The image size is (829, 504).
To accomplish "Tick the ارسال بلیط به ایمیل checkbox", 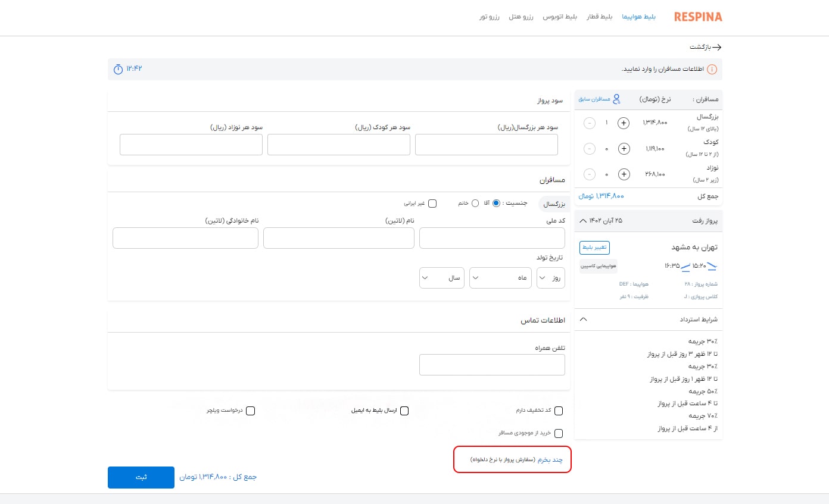I will pyautogui.click(x=404, y=411).
